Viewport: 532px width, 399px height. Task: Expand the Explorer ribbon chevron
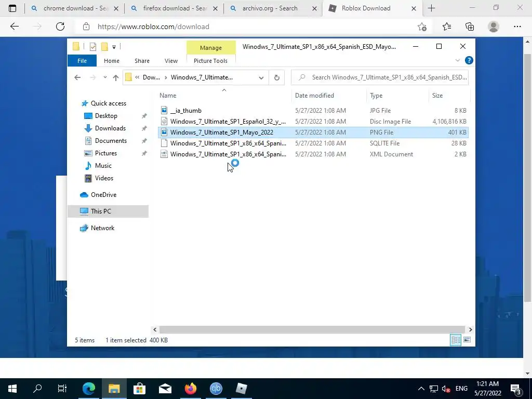coord(457,60)
